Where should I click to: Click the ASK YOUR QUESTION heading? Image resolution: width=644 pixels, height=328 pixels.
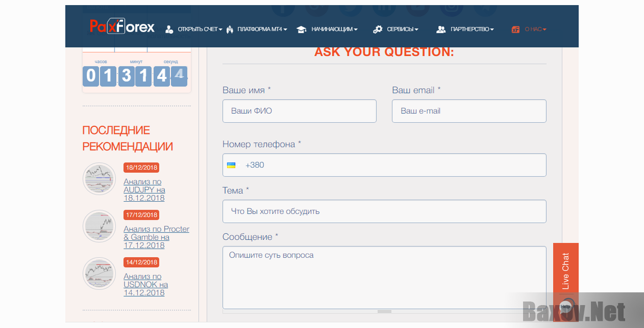[x=384, y=52]
